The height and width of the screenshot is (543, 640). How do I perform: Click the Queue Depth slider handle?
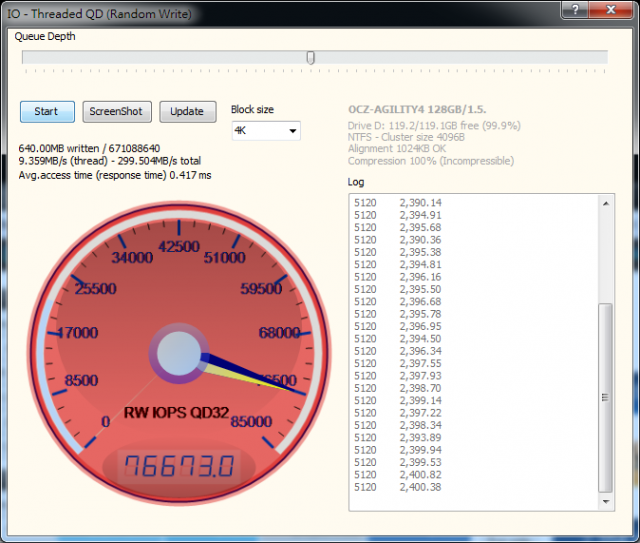pyautogui.click(x=311, y=58)
